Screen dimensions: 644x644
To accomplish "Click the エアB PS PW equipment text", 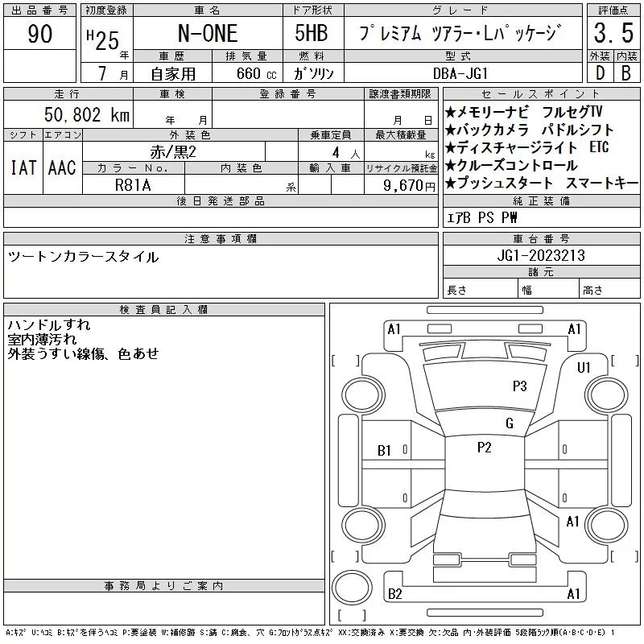I will (x=481, y=217).
